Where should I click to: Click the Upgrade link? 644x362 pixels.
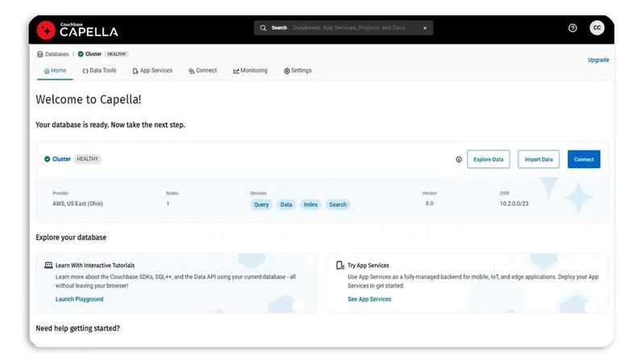point(598,60)
